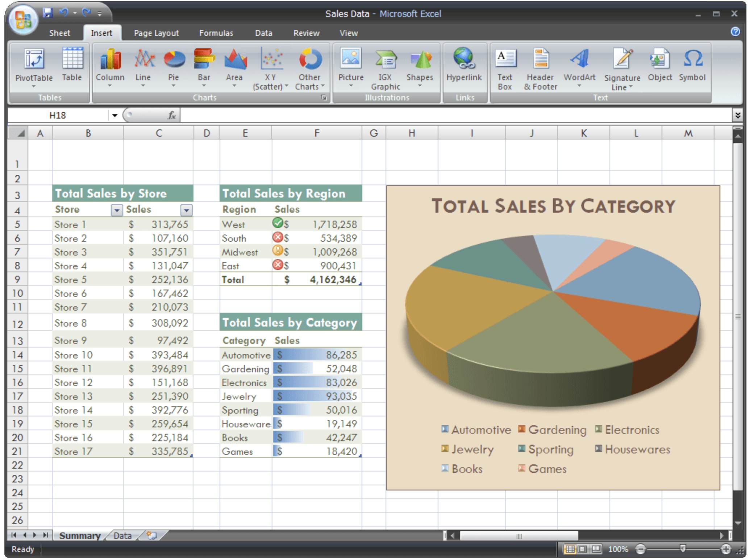The width and height of the screenshot is (750, 560).
Task: Insert a Line chart
Action: 143,68
